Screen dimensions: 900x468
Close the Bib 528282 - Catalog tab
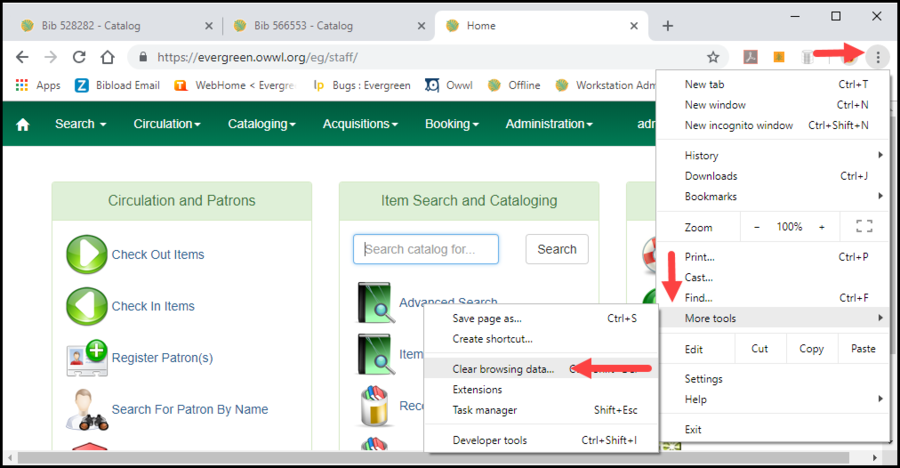[x=209, y=26]
